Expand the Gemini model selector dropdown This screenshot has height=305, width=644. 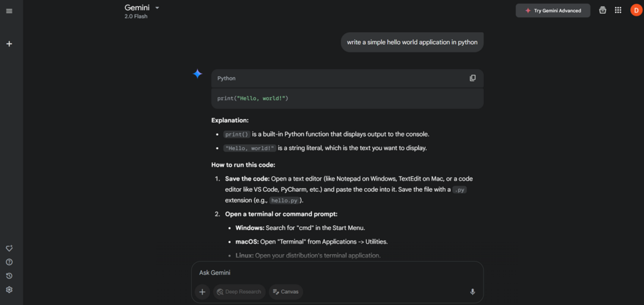tap(157, 8)
